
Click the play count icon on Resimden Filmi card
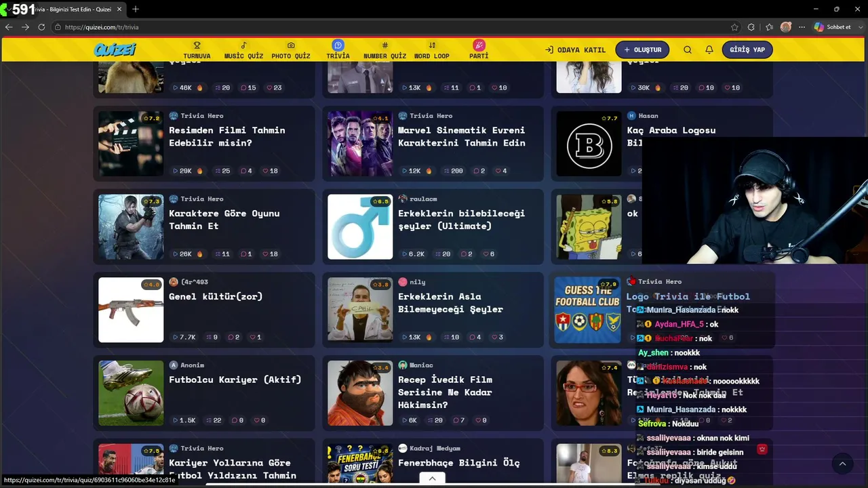click(176, 171)
